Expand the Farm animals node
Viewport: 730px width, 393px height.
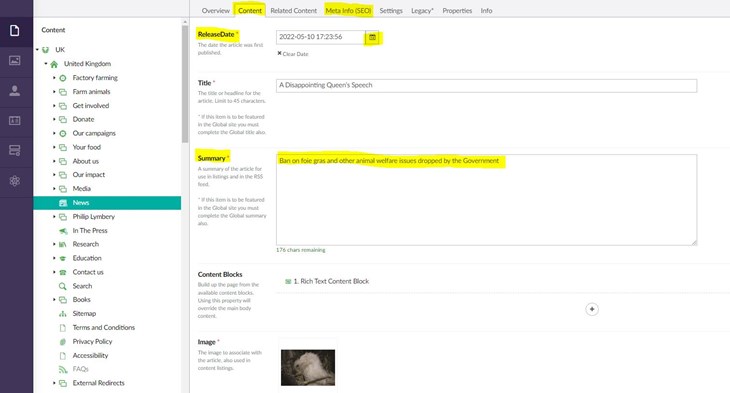pyautogui.click(x=54, y=92)
